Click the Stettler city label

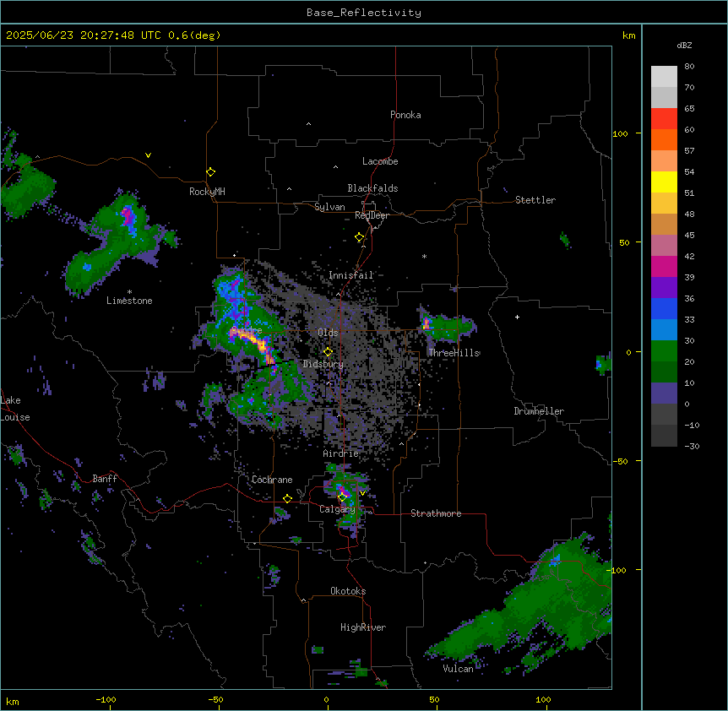point(535,200)
